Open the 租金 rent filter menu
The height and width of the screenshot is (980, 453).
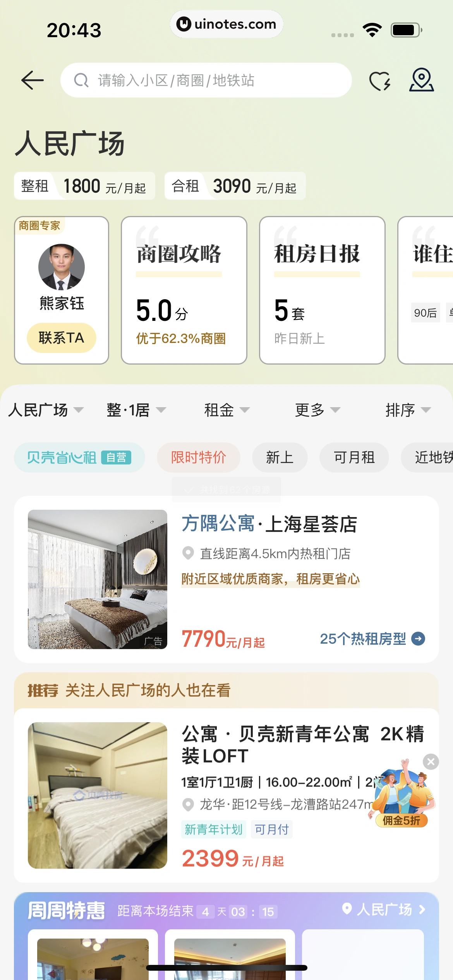(226, 410)
